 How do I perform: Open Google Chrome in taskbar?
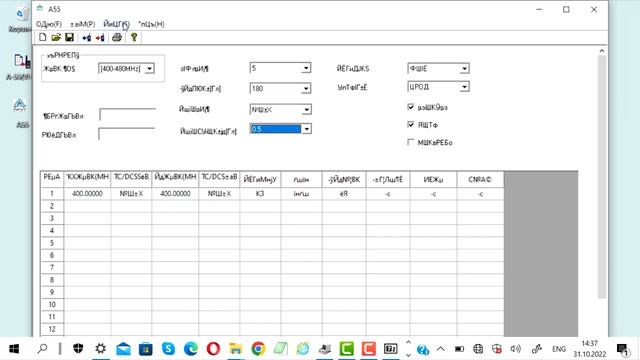click(x=258, y=349)
